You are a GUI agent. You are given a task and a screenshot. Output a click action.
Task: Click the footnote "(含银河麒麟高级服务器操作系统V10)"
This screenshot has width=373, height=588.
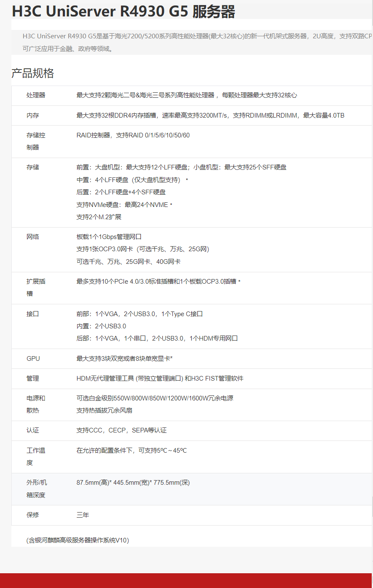(x=78, y=540)
